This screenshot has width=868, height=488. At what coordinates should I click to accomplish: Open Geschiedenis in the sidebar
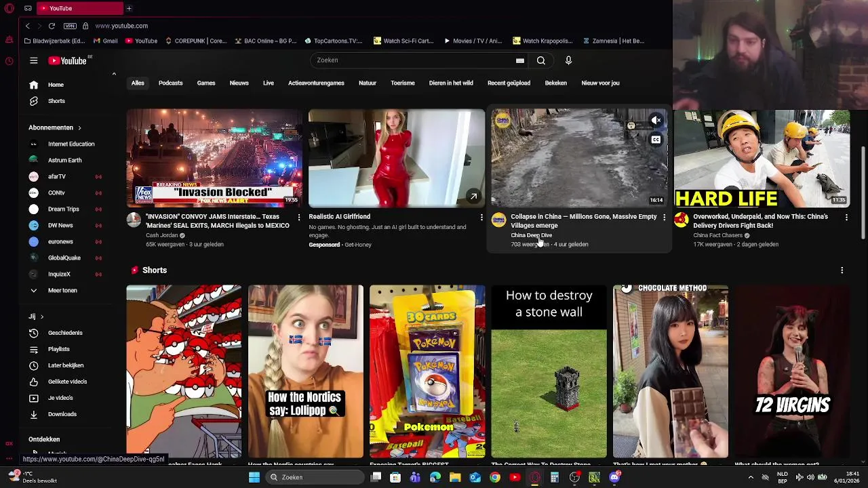click(66, 333)
